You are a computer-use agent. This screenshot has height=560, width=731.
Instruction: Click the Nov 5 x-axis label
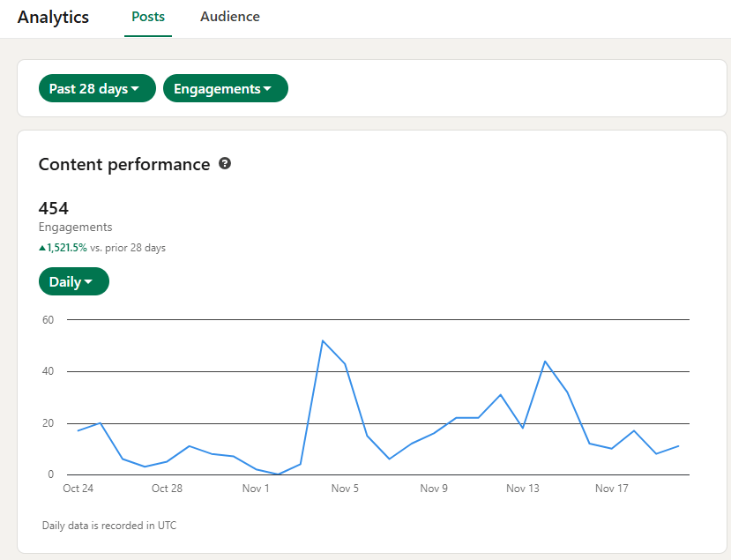coord(345,489)
